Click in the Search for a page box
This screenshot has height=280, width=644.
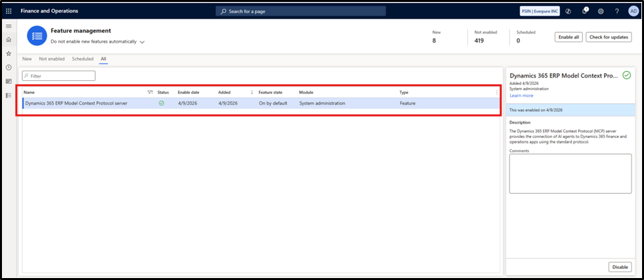(301, 12)
